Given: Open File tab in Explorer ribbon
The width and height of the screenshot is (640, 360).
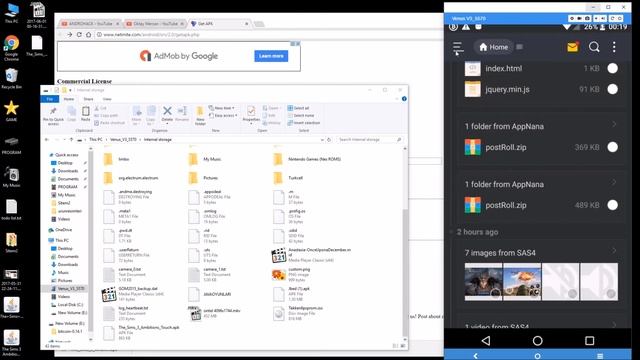Looking at the screenshot, I should [50, 99].
